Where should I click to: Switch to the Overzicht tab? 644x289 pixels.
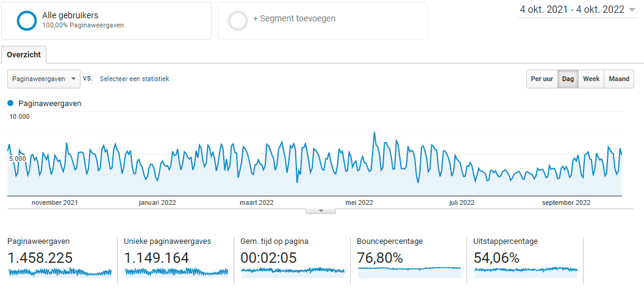click(x=24, y=55)
